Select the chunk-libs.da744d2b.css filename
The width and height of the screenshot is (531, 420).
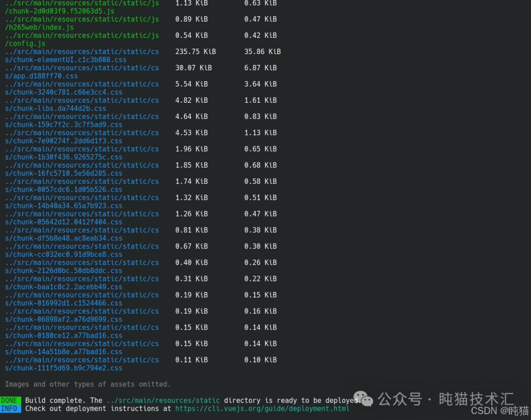click(59, 108)
